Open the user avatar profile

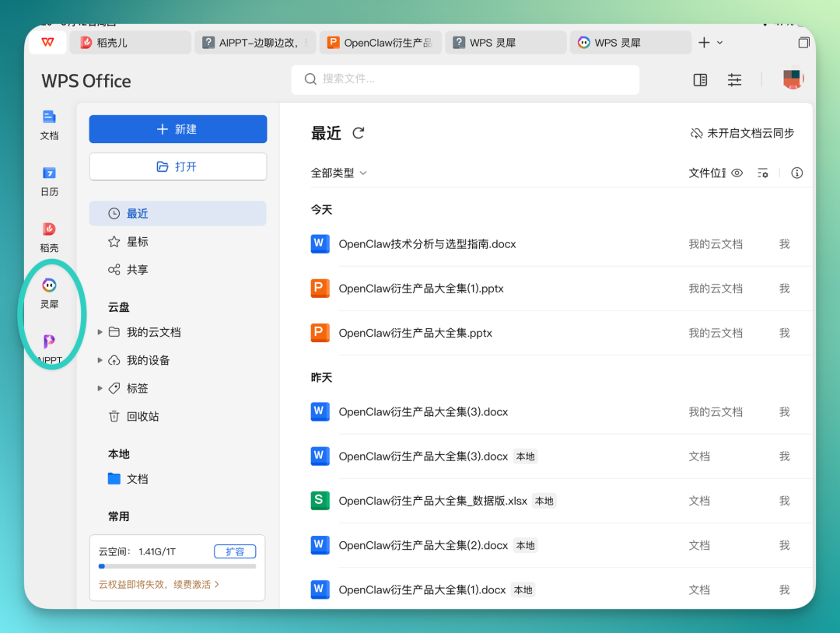tap(793, 79)
